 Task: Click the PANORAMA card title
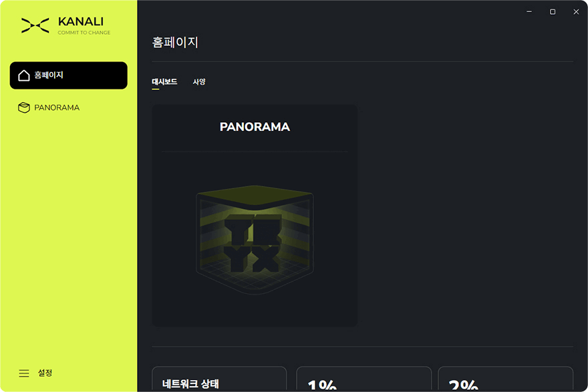[x=255, y=127]
